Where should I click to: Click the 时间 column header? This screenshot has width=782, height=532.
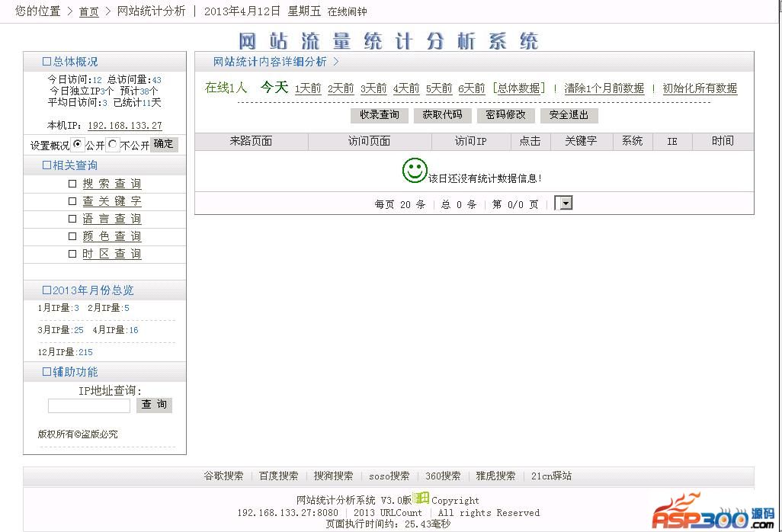point(723,142)
